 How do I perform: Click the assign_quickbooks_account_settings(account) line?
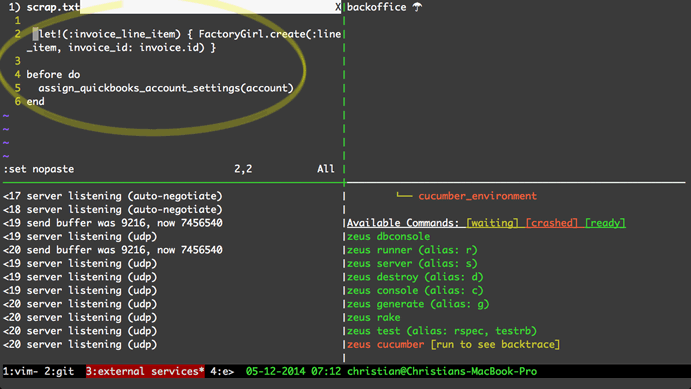(166, 88)
